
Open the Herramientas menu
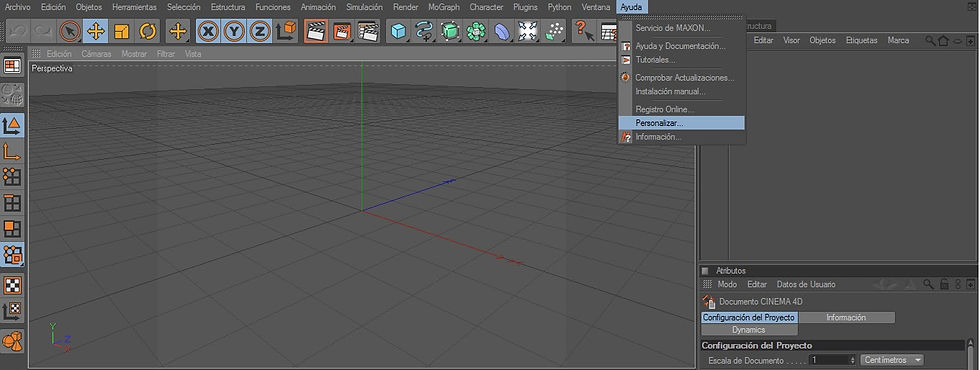coord(134,7)
